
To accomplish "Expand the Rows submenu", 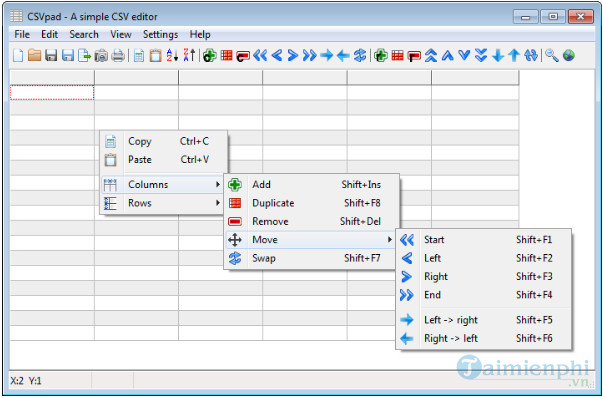I will pyautogui.click(x=163, y=203).
